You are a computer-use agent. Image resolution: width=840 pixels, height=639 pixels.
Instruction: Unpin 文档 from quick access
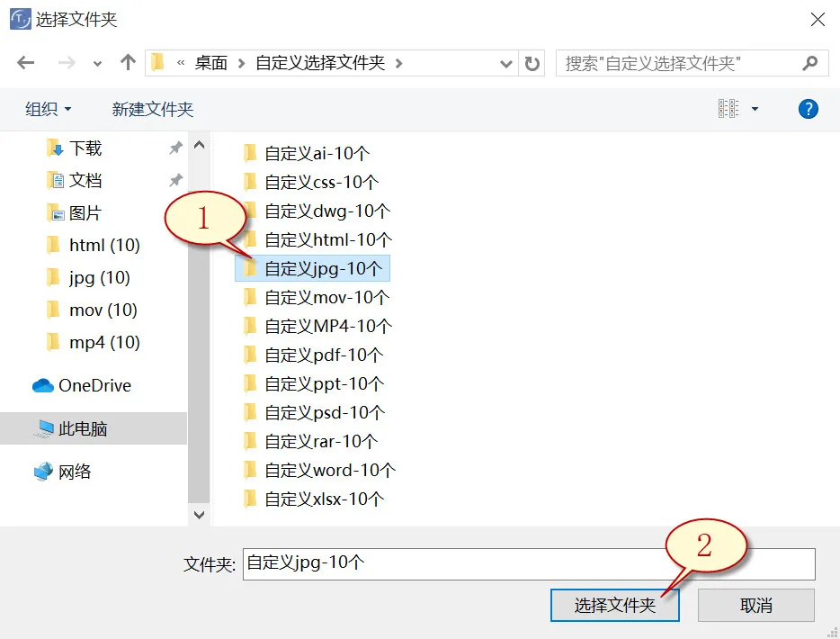coord(176,180)
